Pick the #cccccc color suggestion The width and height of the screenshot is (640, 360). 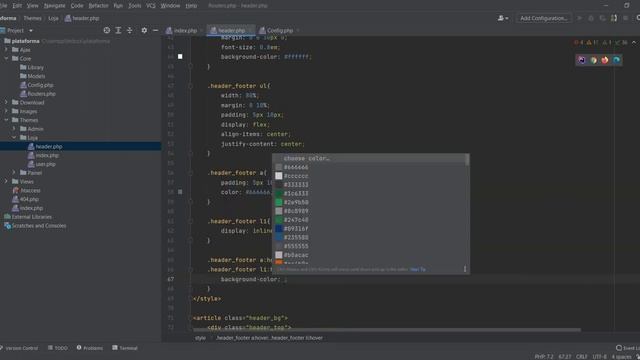point(371,176)
